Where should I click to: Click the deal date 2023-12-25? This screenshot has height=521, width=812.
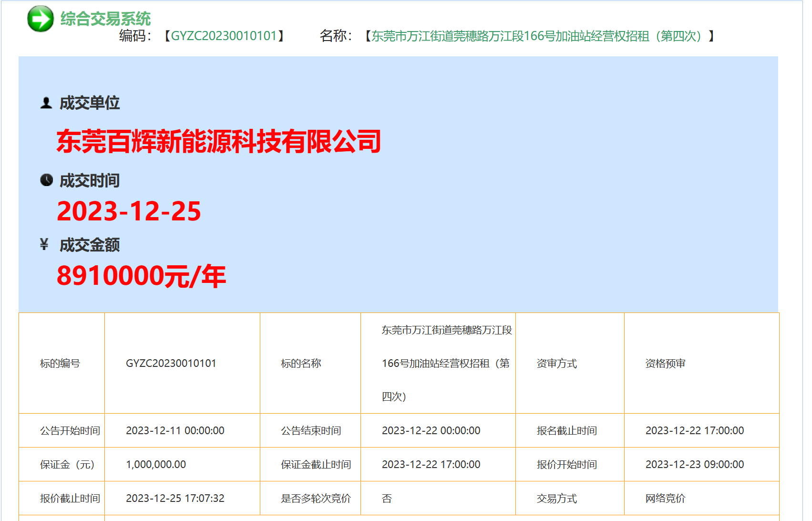(129, 211)
